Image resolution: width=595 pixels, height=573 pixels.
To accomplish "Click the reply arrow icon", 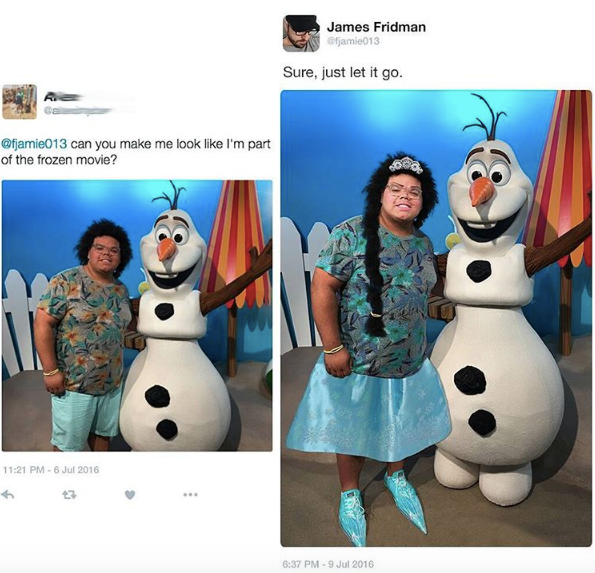I will 8,494.
